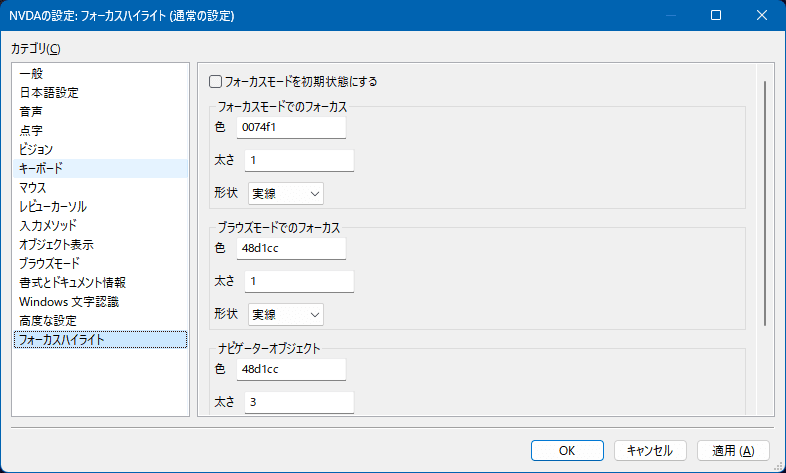Click 太さ field showing 3
This screenshot has width=786, height=473.
tap(299, 402)
